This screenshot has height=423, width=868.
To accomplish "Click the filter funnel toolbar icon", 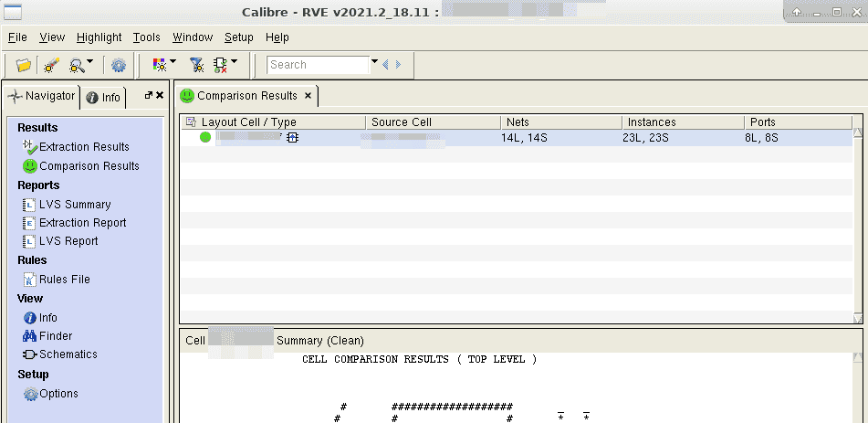I will (x=195, y=65).
